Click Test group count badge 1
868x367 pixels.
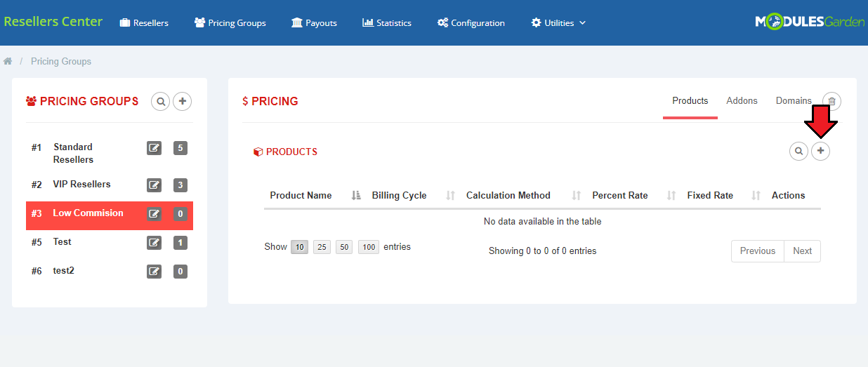click(180, 243)
